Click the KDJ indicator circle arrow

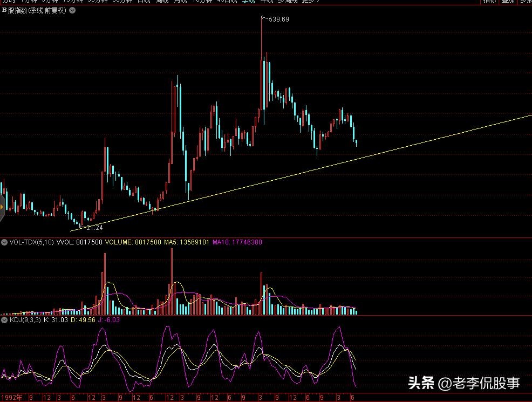pos(5,320)
